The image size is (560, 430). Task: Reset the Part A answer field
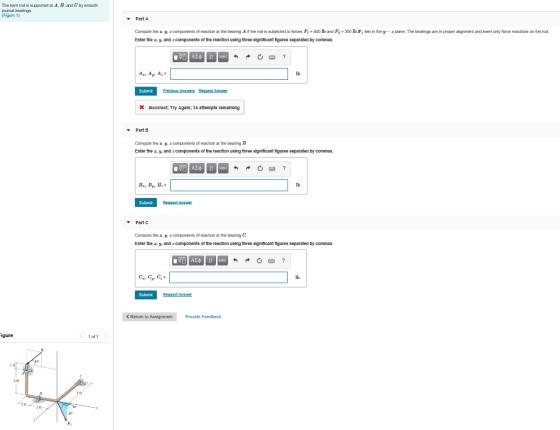260,57
